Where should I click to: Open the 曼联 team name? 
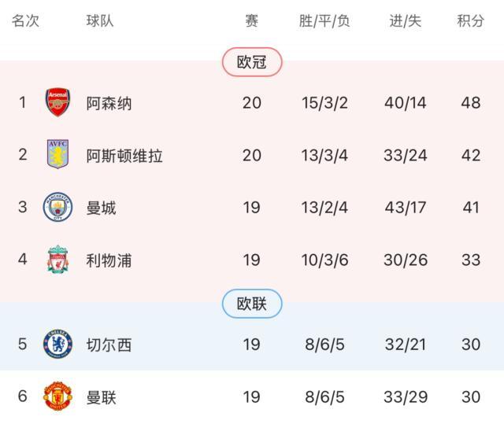(x=102, y=397)
